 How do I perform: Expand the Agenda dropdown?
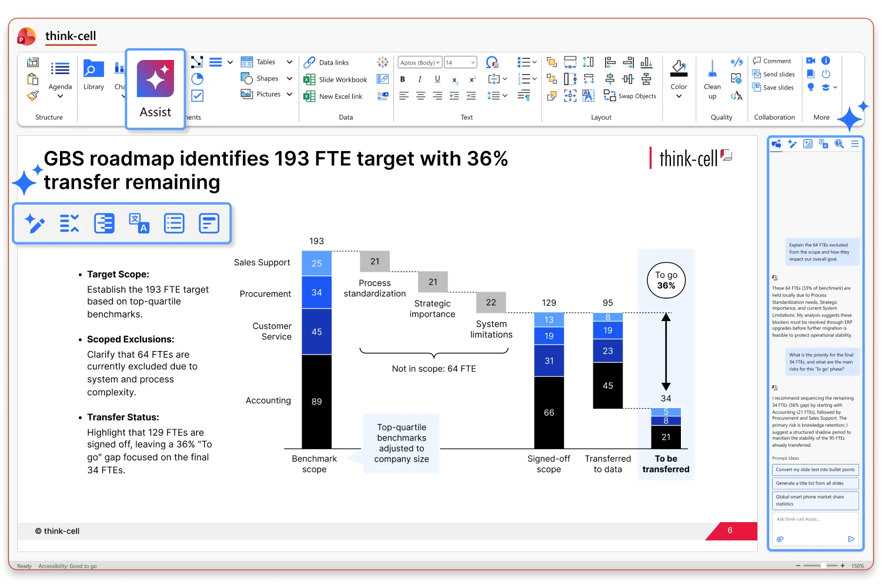(x=60, y=96)
